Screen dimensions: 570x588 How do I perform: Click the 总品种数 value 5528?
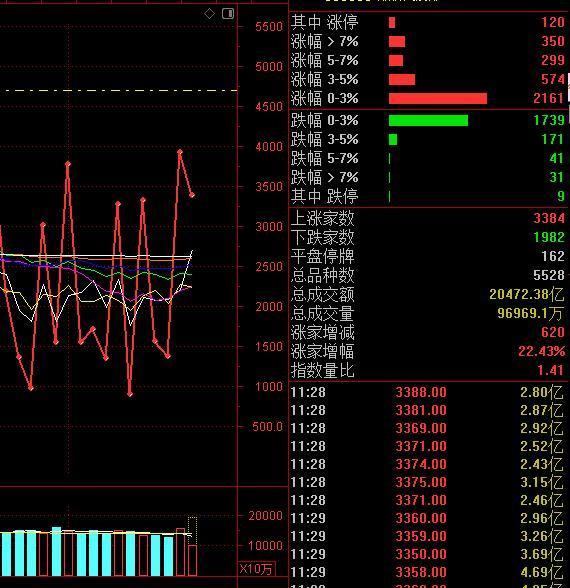pos(549,275)
